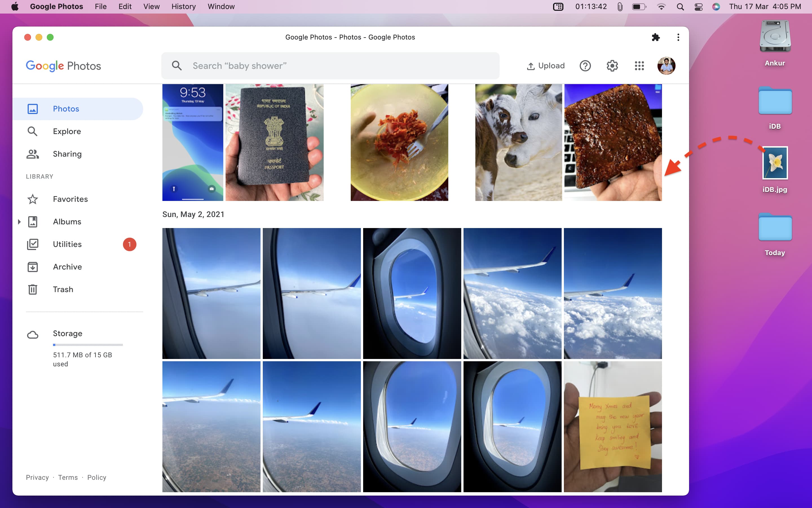
Task: Click the Upload button
Action: point(546,66)
